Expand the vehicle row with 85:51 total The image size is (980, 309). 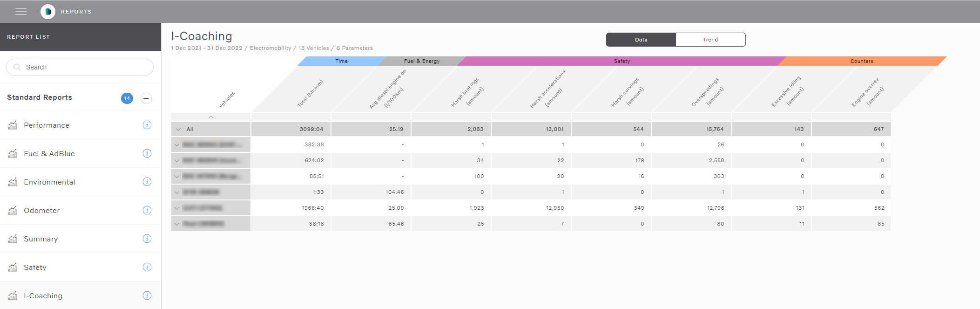click(x=177, y=177)
